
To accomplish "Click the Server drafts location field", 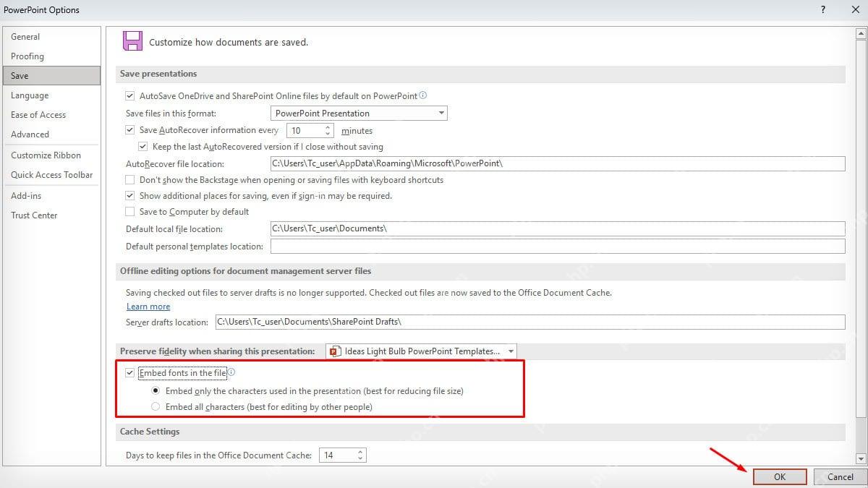I will (x=530, y=322).
